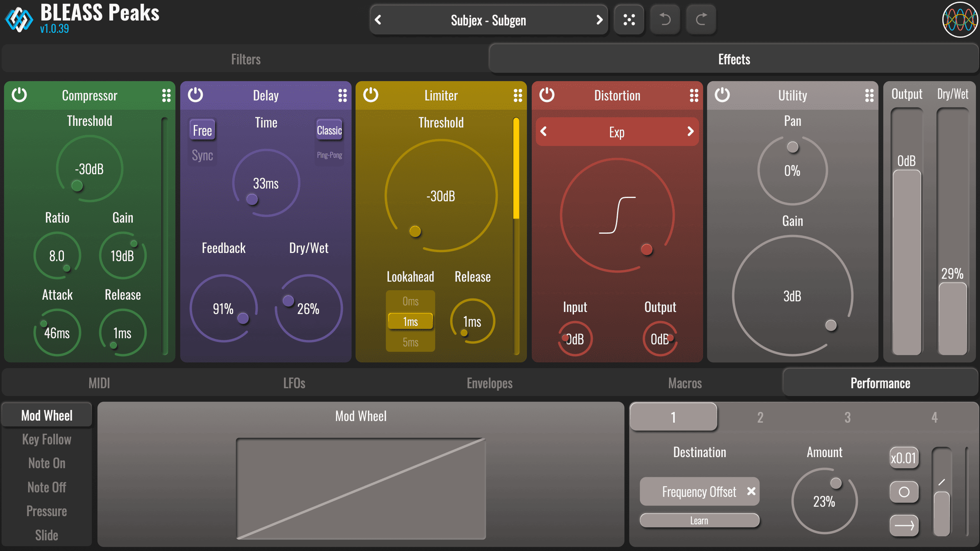The width and height of the screenshot is (980, 551).
Task: Go to the next preset after Subjex - Subgen
Action: tap(599, 20)
